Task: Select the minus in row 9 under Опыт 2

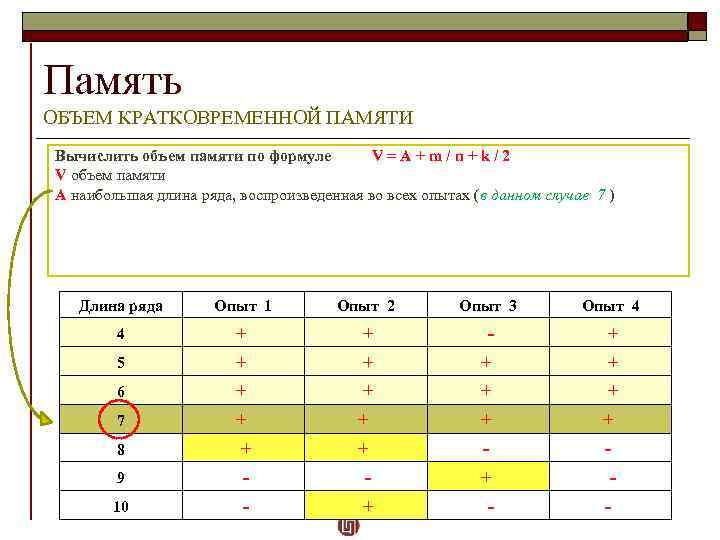Action: click(x=367, y=479)
